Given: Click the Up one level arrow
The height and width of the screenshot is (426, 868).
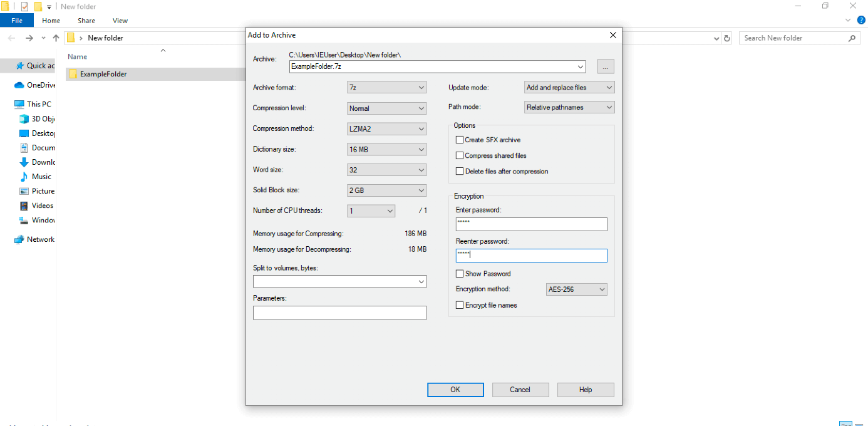Looking at the screenshot, I should (x=56, y=38).
